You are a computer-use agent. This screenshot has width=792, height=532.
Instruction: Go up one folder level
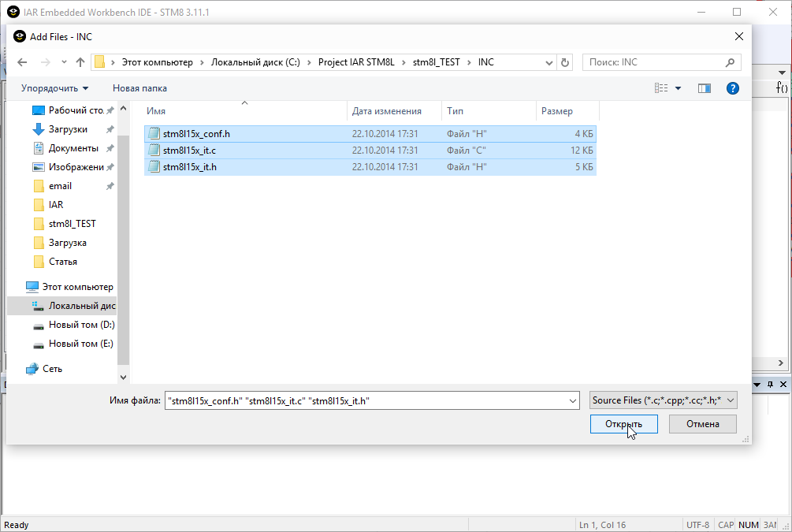[80, 62]
